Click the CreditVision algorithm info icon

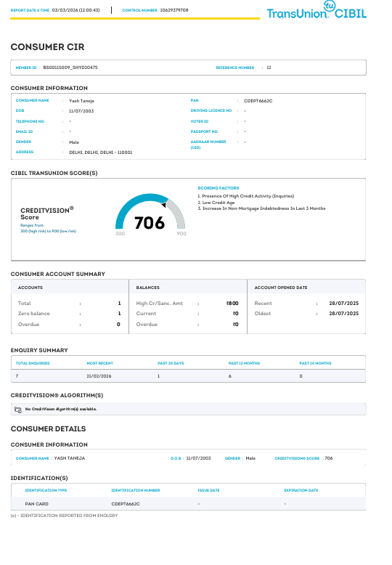point(18,410)
